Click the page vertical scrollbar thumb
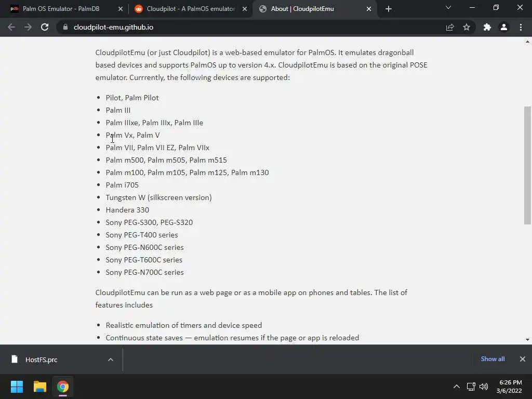 (x=527, y=165)
